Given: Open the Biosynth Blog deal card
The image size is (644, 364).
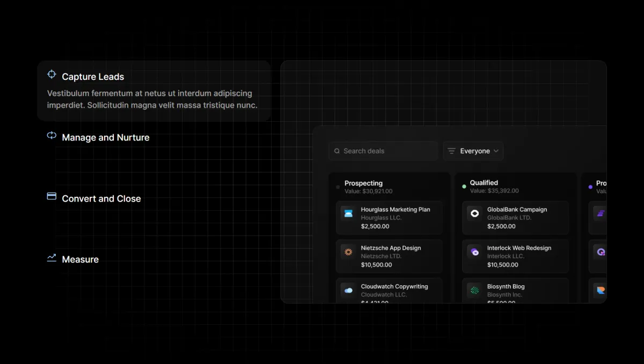Looking at the screenshot, I should click(515, 291).
